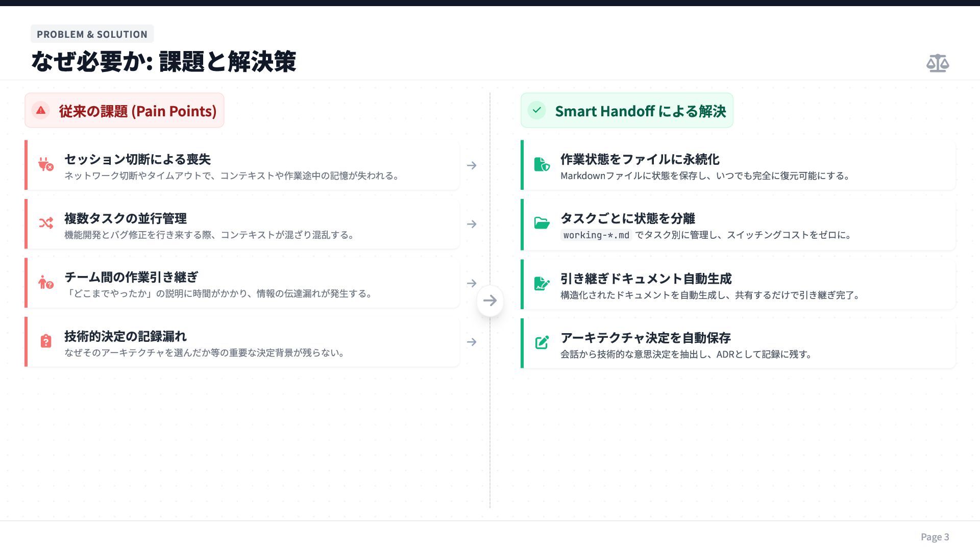Open the 複数タスクの並行管理 card
This screenshot has height=551, width=980.
[x=242, y=224]
